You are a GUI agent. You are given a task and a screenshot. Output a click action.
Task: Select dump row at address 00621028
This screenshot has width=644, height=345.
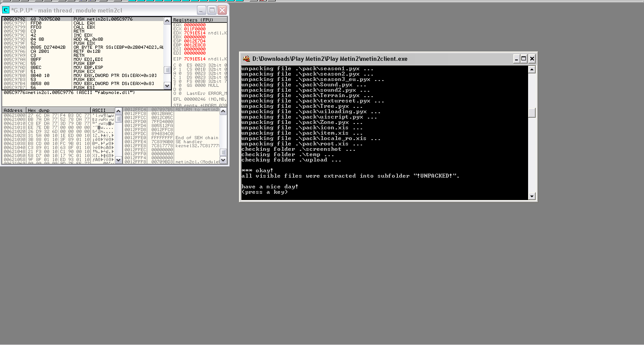[58, 135]
